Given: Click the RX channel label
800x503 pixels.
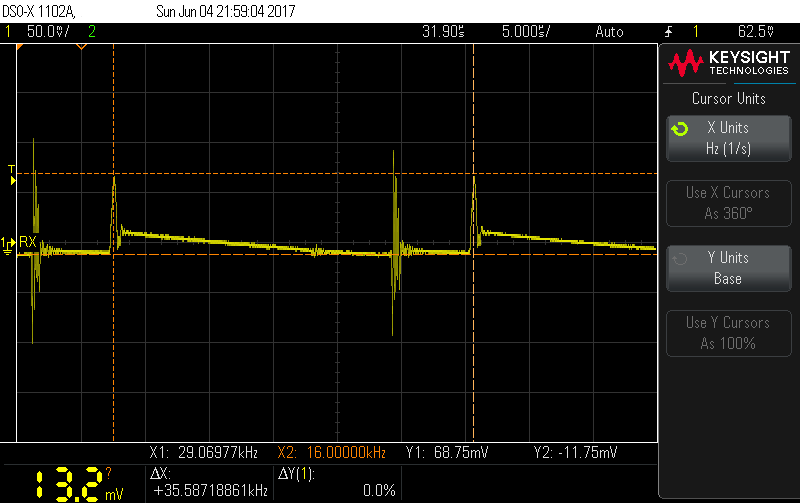Looking at the screenshot, I should pos(28,242).
